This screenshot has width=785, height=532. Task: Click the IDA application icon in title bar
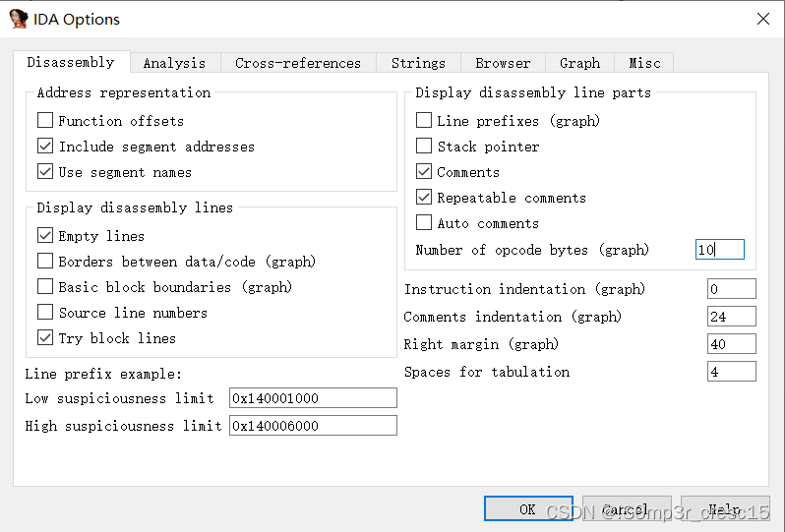[x=19, y=19]
